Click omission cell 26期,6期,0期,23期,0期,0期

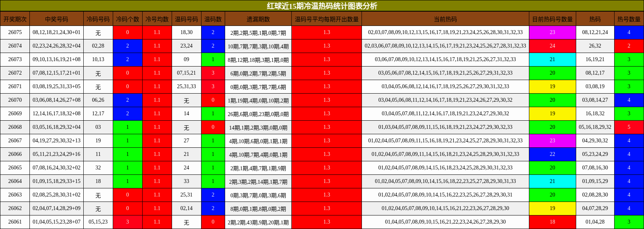point(258,114)
